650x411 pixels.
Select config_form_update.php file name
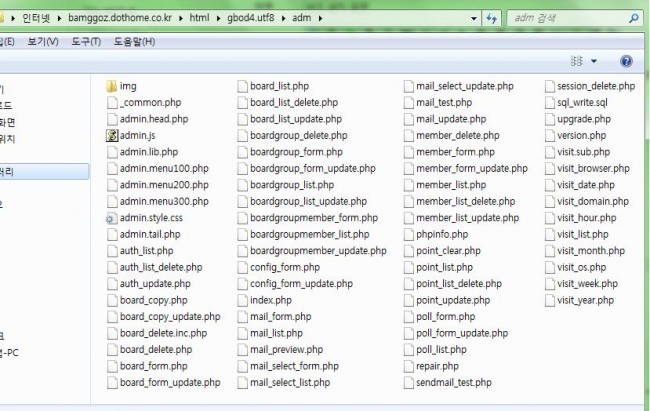point(301,284)
